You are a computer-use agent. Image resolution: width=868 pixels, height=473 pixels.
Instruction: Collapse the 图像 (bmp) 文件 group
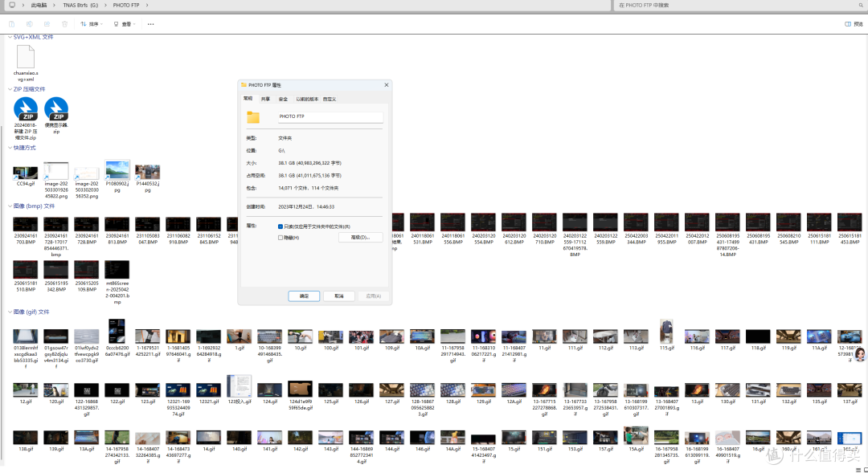click(x=10, y=206)
